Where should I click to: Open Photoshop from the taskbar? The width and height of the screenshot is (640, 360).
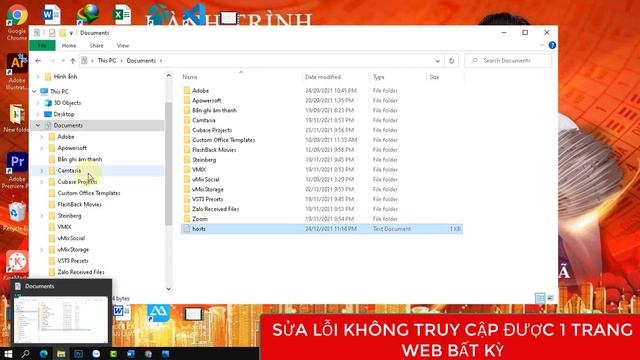coord(78,354)
